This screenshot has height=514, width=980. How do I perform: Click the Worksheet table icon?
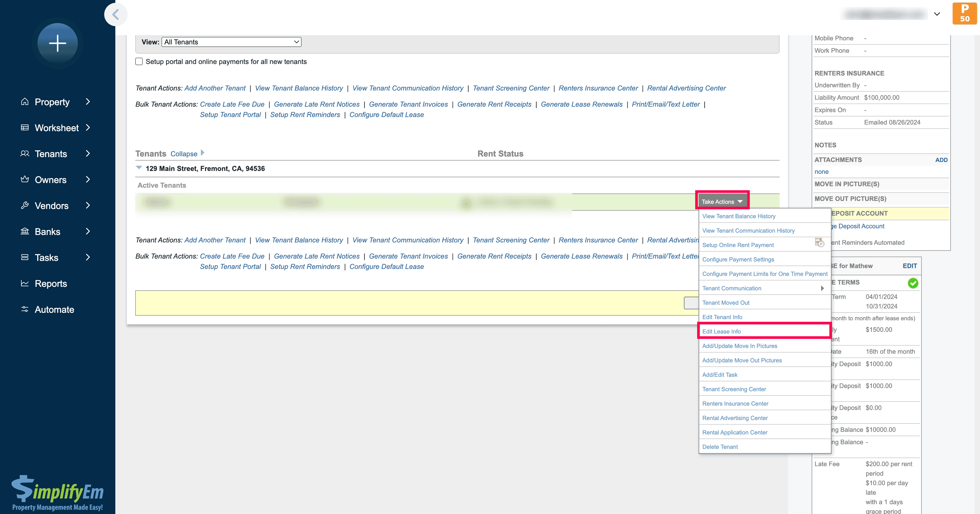(25, 127)
